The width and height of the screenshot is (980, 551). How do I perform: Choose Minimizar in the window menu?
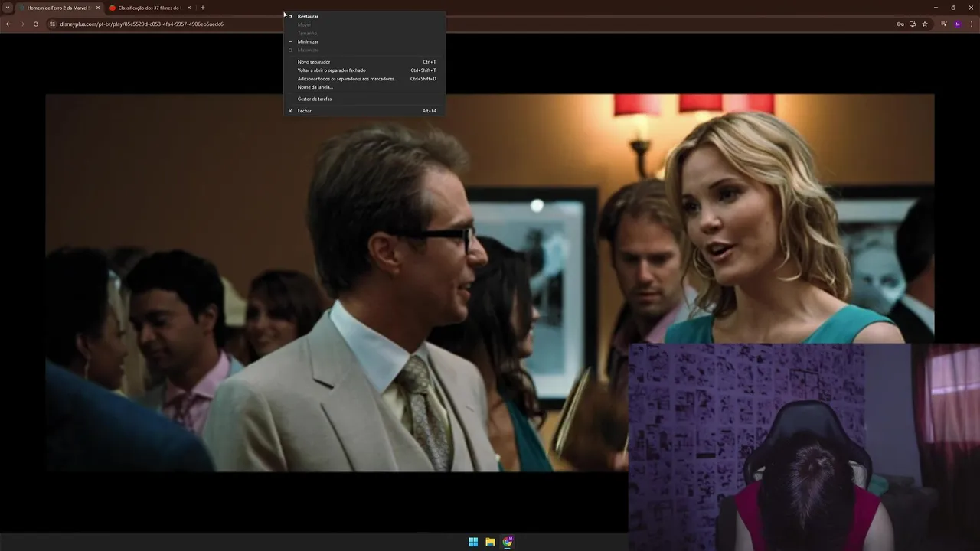coord(364,41)
